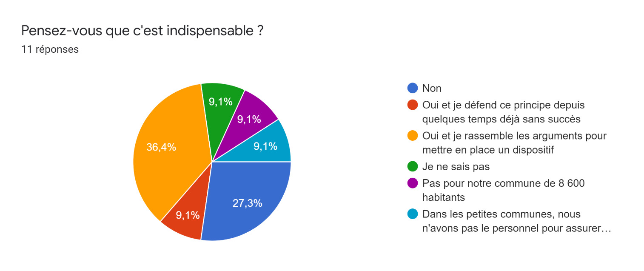The width and height of the screenshot is (644, 271).
Task: Click the orange legend dot
Action: point(412,136)
